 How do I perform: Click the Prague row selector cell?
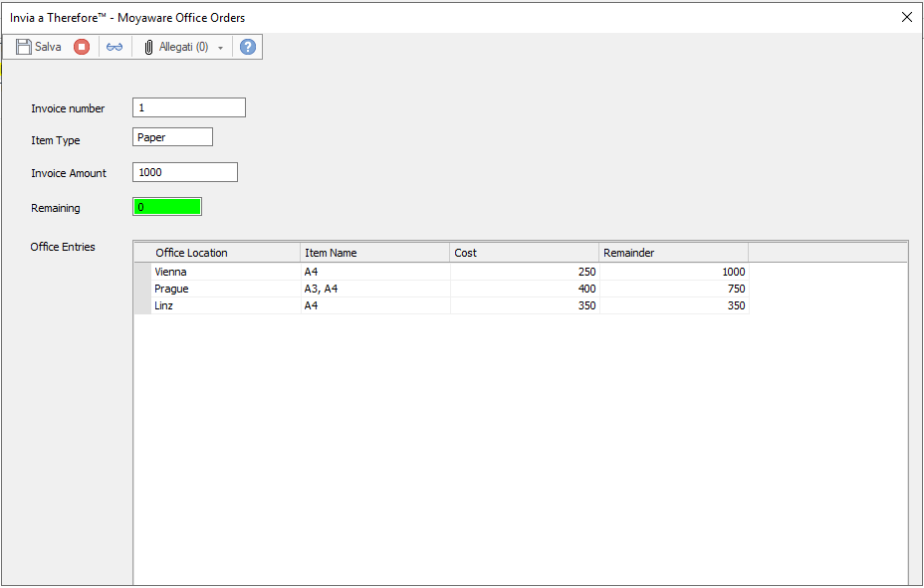(142, 289)
